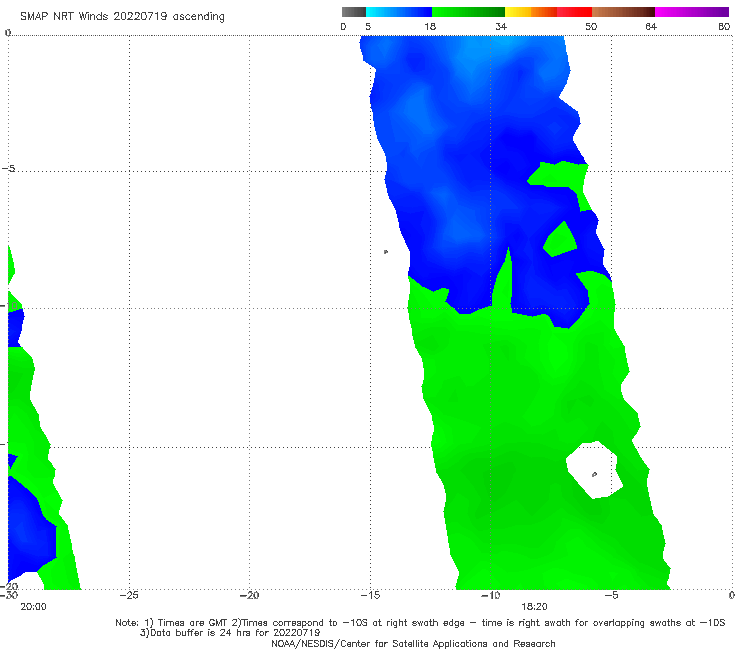Click the "-30" longitude label on bottom axis

[9, 595]
